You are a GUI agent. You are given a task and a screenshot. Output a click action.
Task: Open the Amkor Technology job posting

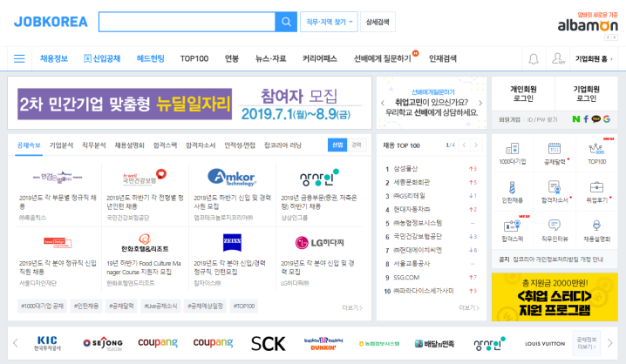point(233,194)
